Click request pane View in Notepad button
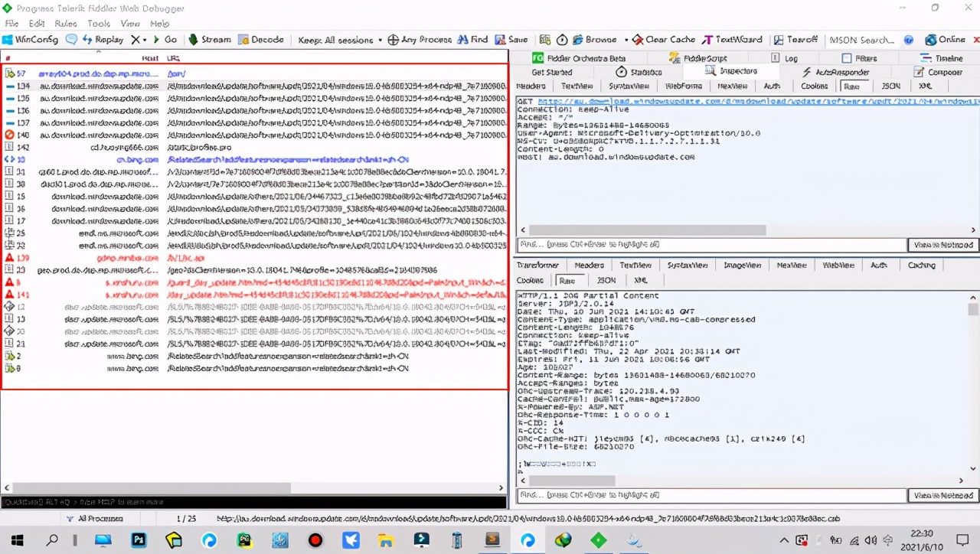This screenshot has height=554, width=980. pos(943,245)
